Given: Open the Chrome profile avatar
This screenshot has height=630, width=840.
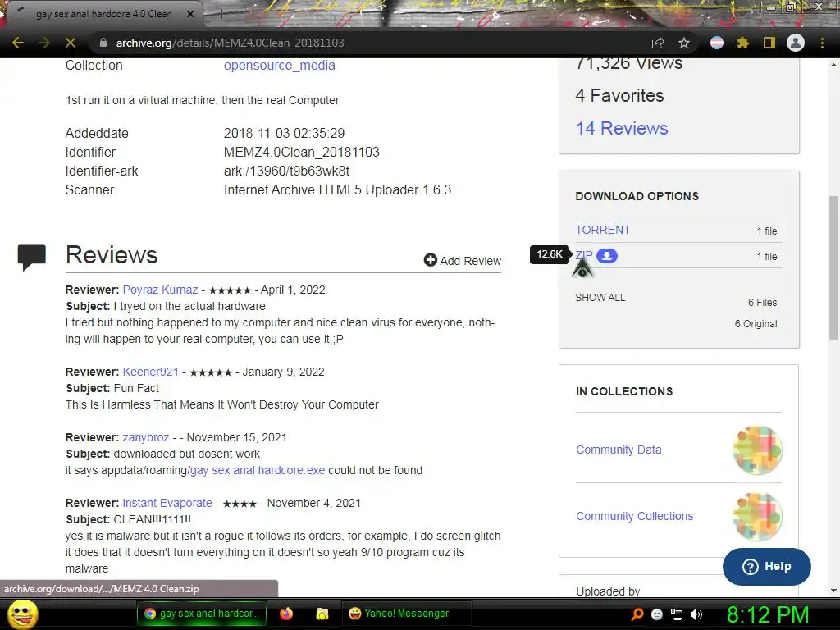Looking at the screenshot, I should coord(796,43).
